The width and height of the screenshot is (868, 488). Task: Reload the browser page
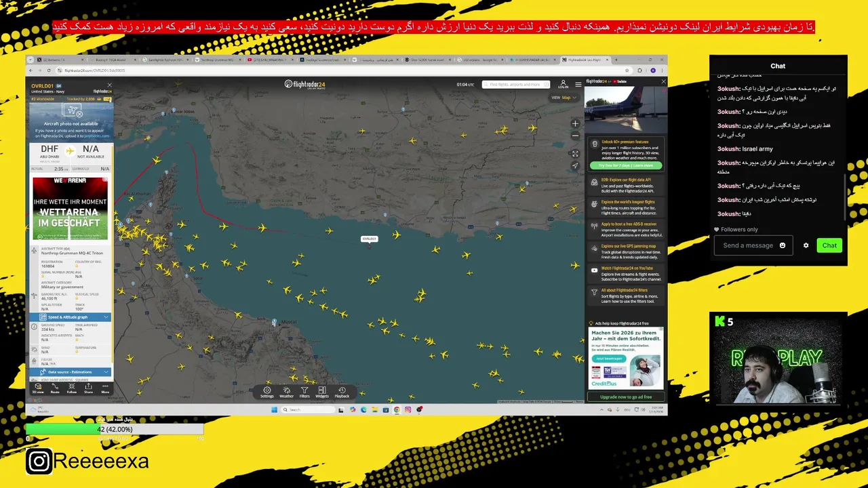(49, 70)
